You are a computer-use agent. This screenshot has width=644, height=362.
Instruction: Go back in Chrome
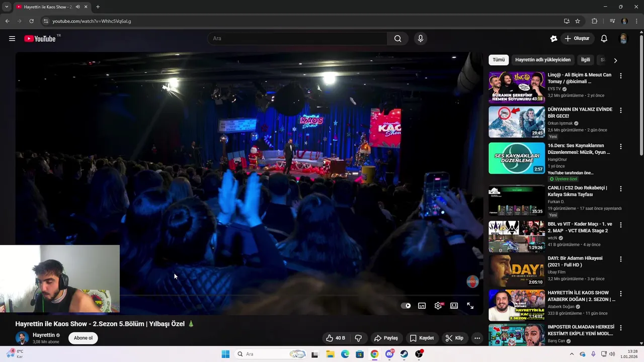click(x=7, y=21)
